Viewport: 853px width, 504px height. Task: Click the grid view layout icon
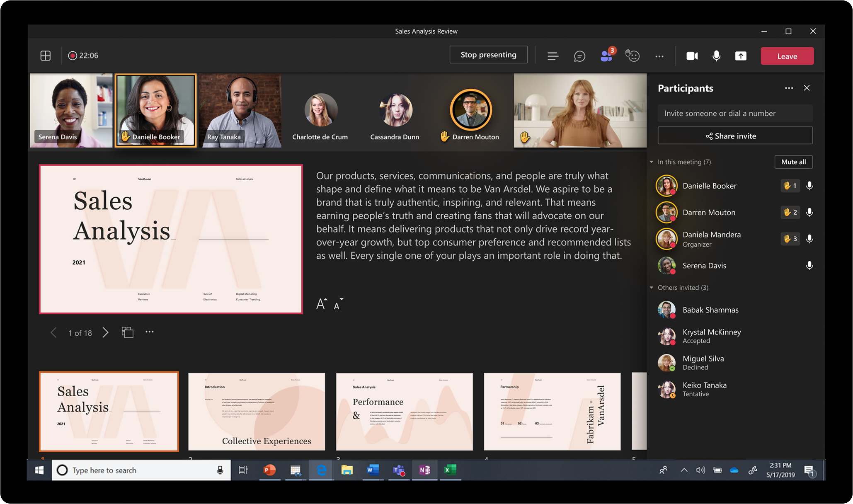(45, 55)
